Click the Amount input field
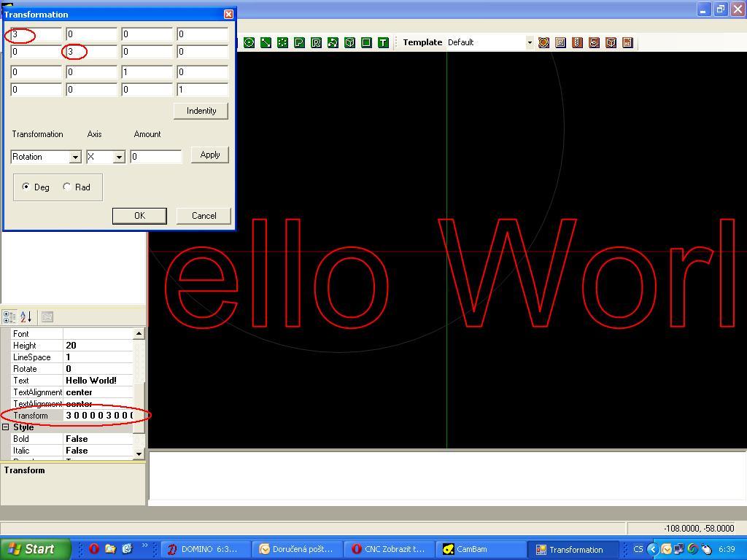This screenshot has height=560, width=747. point(155,157)
